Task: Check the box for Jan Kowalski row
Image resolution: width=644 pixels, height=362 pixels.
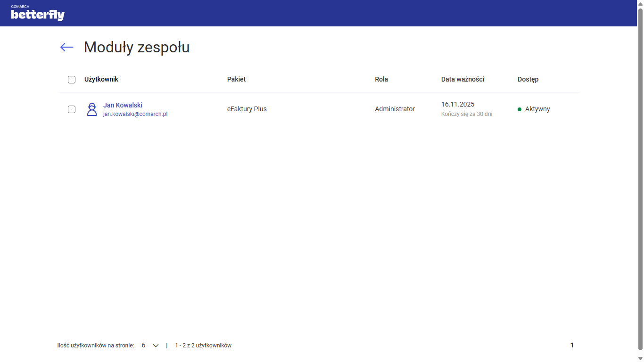Action: click(x=72, y=109)
